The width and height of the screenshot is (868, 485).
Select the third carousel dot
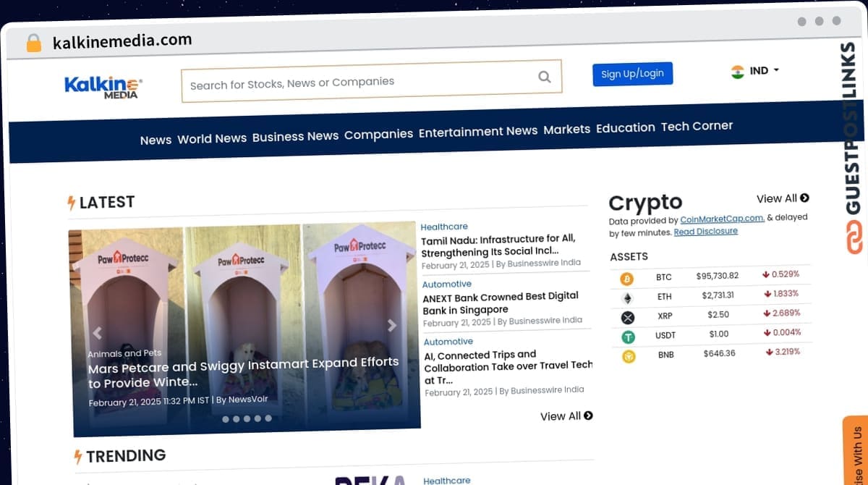pos(247,418)
